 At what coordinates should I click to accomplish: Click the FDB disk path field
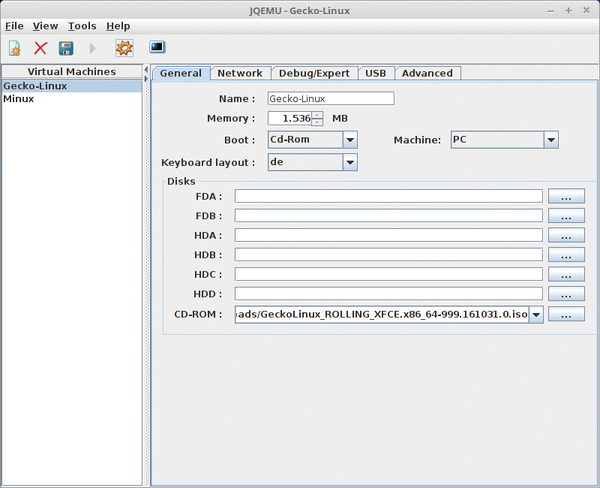click(388, 215)
